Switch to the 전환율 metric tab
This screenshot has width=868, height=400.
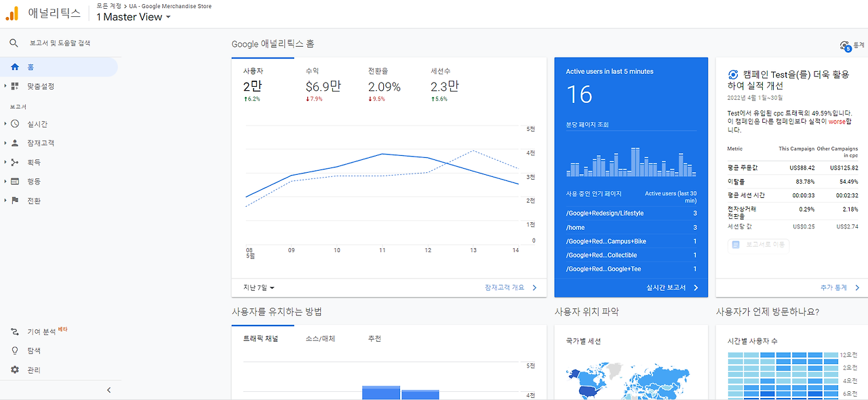[x=384, y=85]
